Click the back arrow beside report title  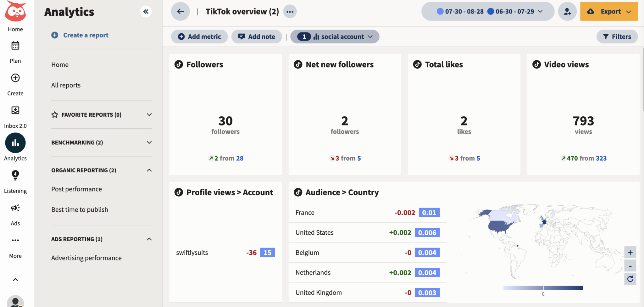click(x=180, y=11)
